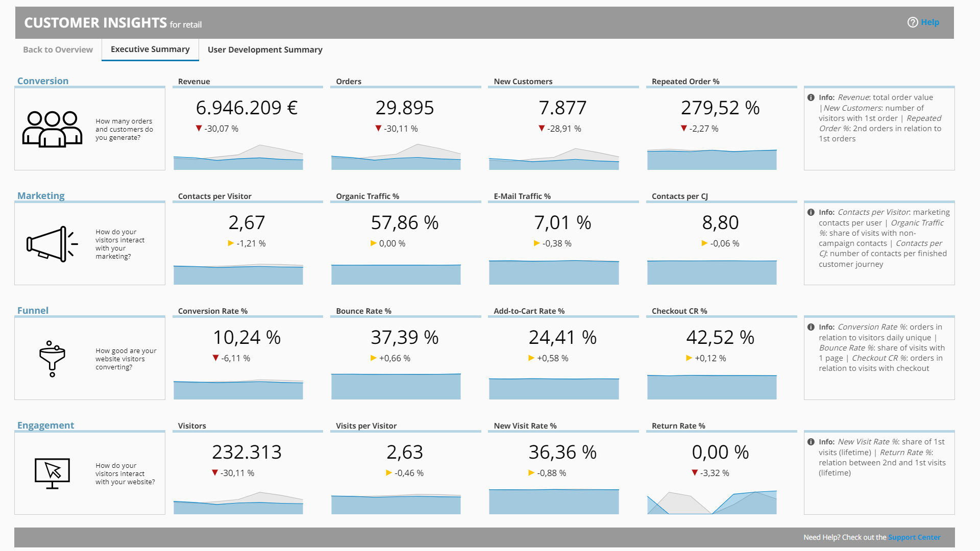The height and width of the screenshot is (551, 980).
Task: Click the Help question mark icon
Action: (x=912, y=22)
